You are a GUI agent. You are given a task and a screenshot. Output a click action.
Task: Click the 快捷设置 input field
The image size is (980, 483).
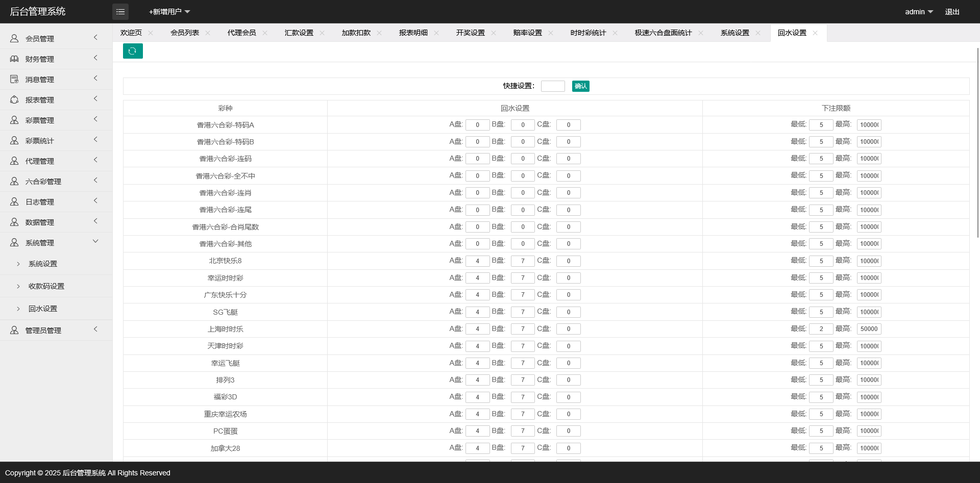553,86
